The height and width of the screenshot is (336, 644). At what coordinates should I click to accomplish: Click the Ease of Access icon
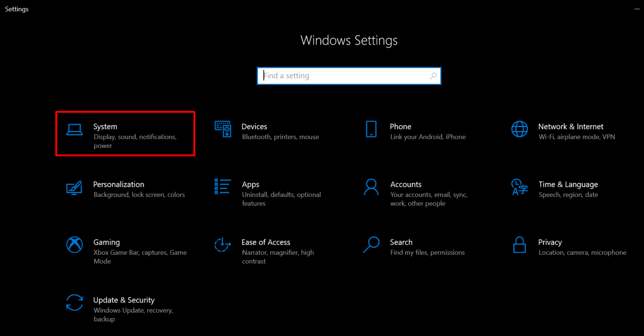[223, 245]
